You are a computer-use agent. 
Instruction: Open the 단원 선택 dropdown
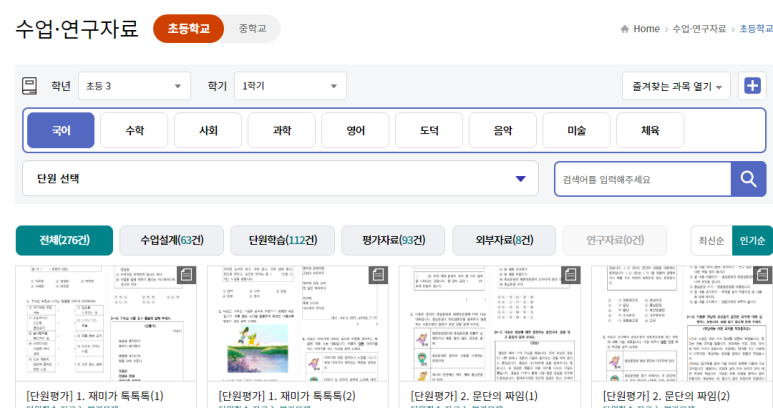coord(280,178)
